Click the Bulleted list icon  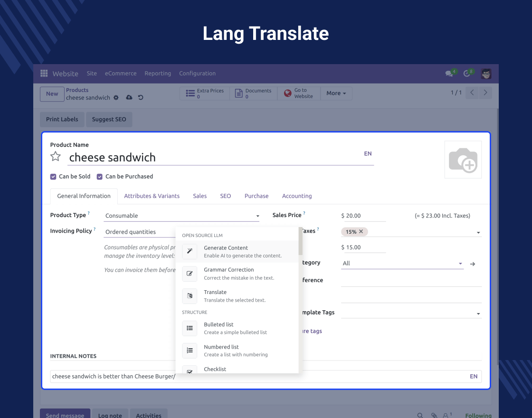190,328
